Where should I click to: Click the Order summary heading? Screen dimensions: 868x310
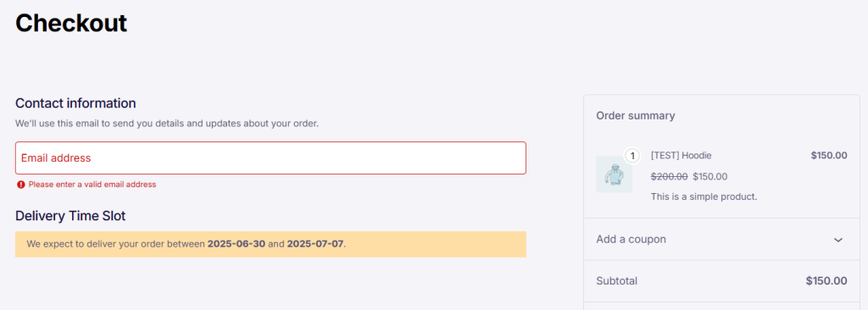[x=636, y=116]
